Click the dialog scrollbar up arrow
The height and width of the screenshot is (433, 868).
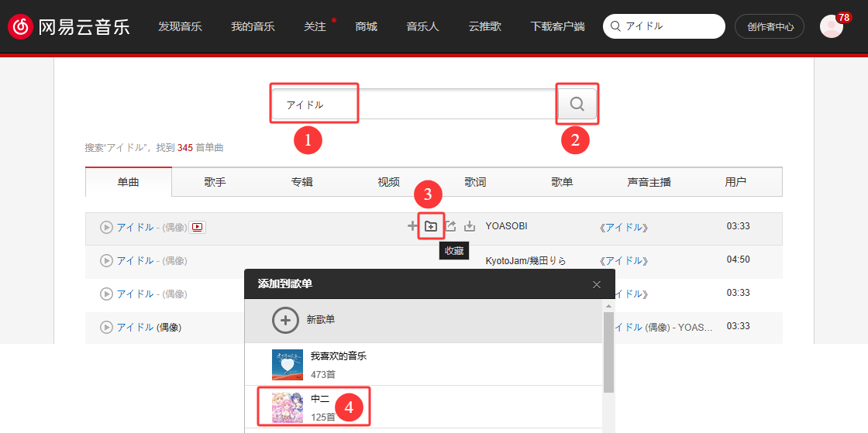coord(608,306)
